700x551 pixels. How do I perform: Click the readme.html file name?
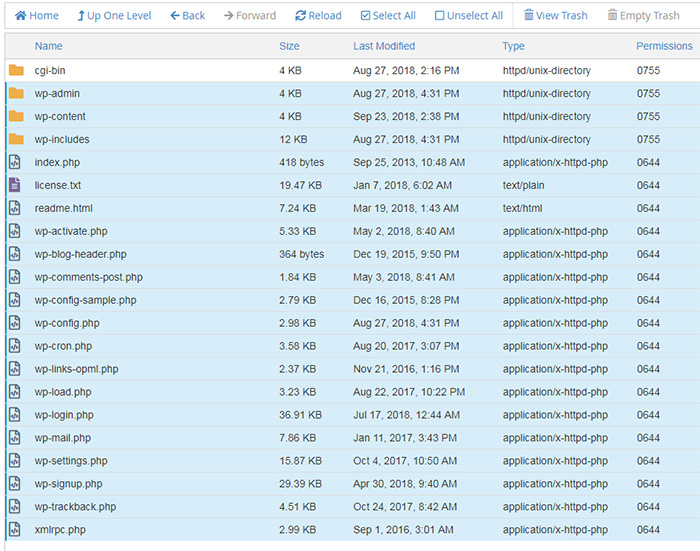tap(64, 209)
